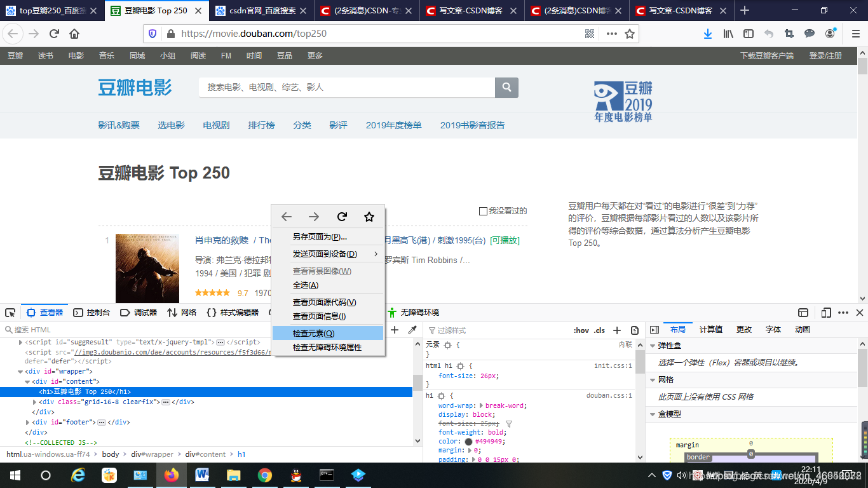The width and height of the screenshot is (868, 488).
Task: Click the 2019年度榜单 navigation link
Action: [393, 125]
